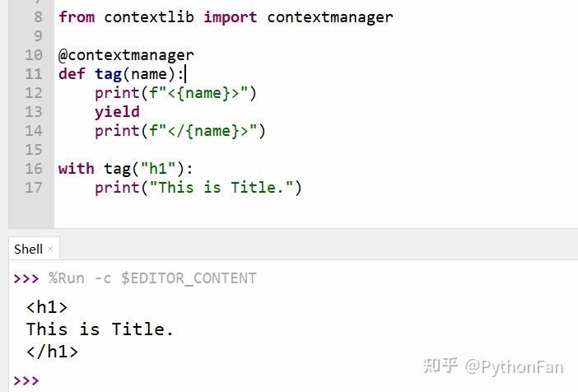578x392 pixels.
Task: Click the </h1> output line in Shell
Action: coord(52,352)
